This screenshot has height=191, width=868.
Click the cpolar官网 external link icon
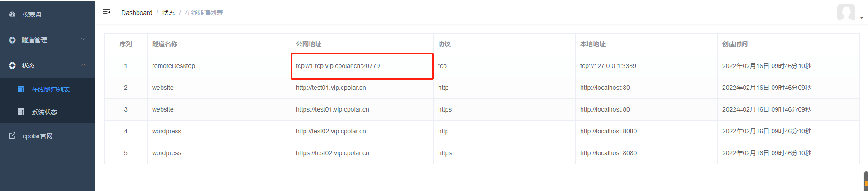tap(12, 136)
